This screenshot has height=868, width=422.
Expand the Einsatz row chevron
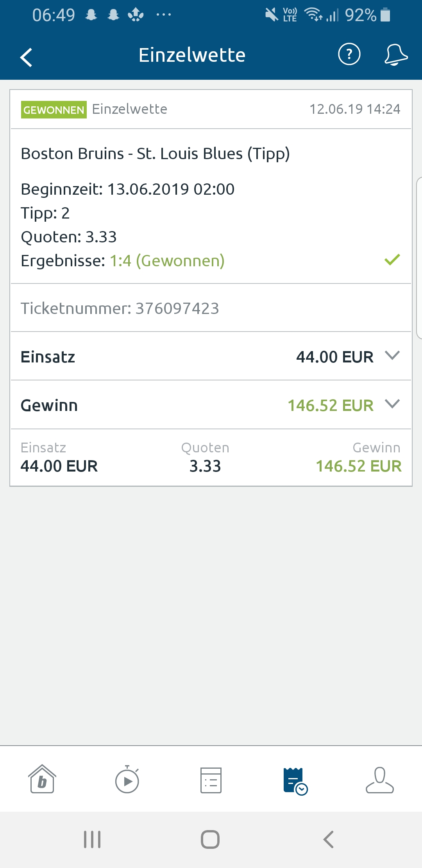[392, 355]
